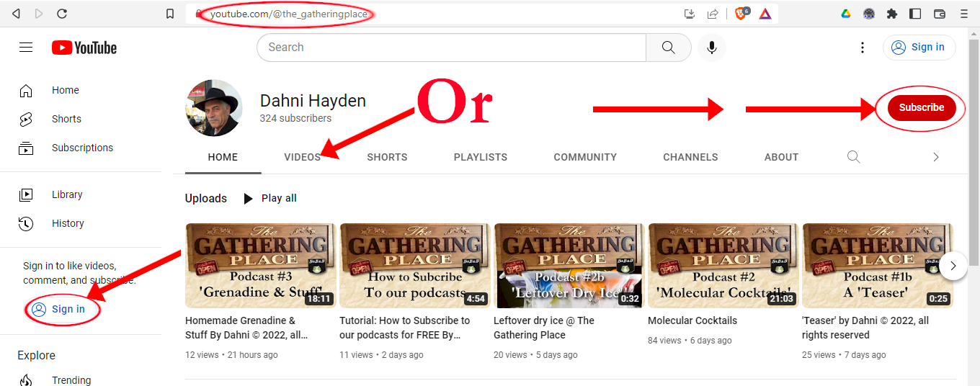Open 'Leftover dry ice' video title

(x=544, y=328)
